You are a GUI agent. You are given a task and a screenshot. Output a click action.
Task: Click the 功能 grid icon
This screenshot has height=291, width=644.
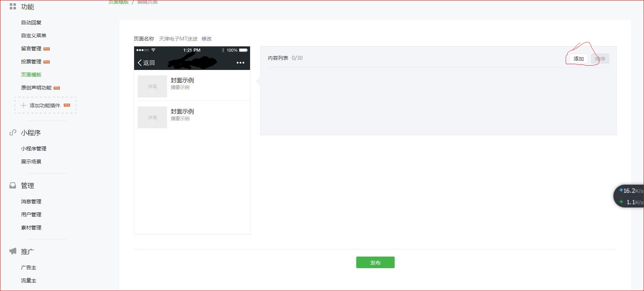click(13, 7)
